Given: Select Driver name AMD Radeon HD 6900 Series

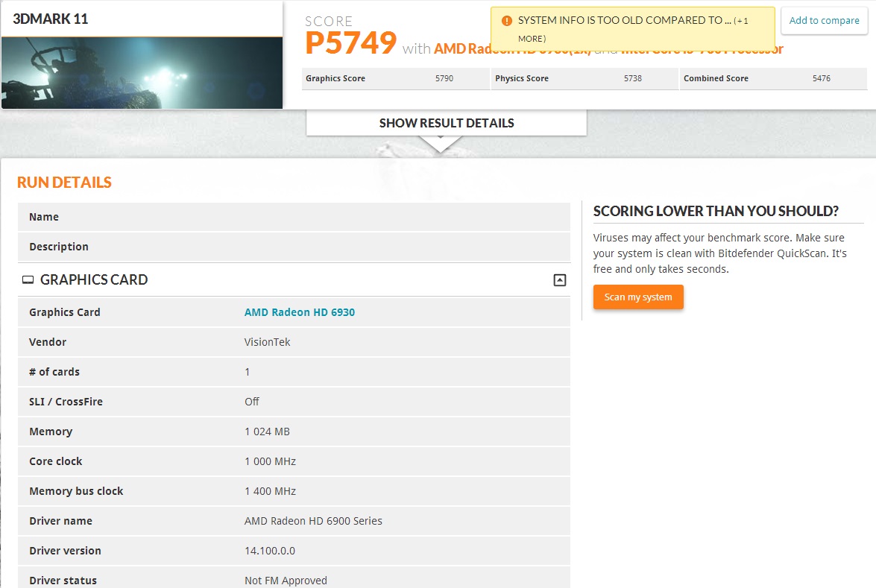Looking at the screenshot, I should pos(313,521).
